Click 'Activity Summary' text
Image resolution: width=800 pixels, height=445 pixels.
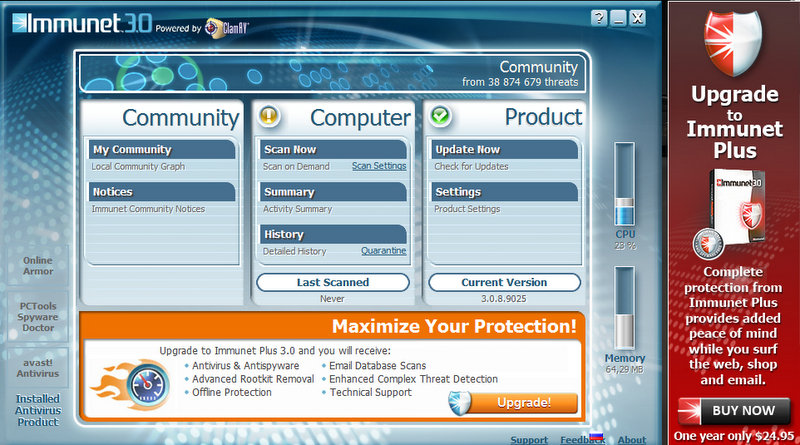[x=297, y=209]
